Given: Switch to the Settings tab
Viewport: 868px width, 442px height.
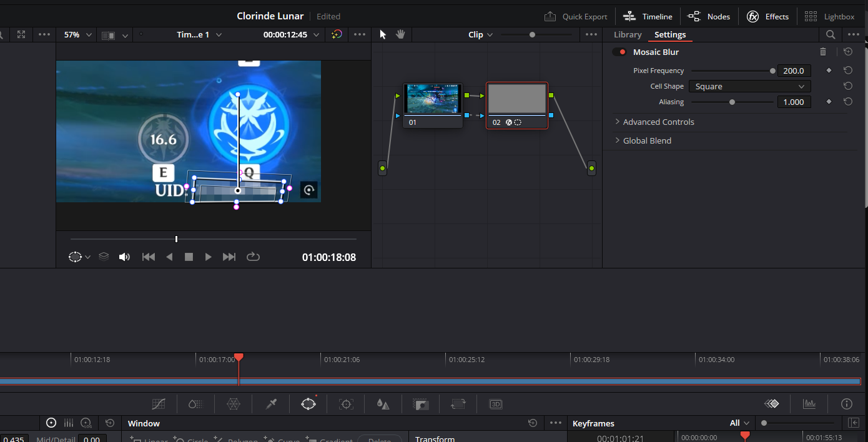Looking at the screenshot, I should point(670,34).
